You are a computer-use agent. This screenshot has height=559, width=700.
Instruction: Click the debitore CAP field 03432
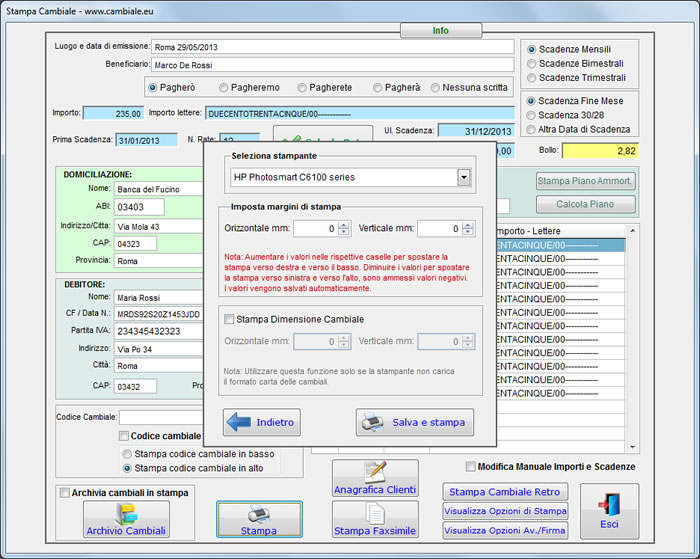pos(135,387)
